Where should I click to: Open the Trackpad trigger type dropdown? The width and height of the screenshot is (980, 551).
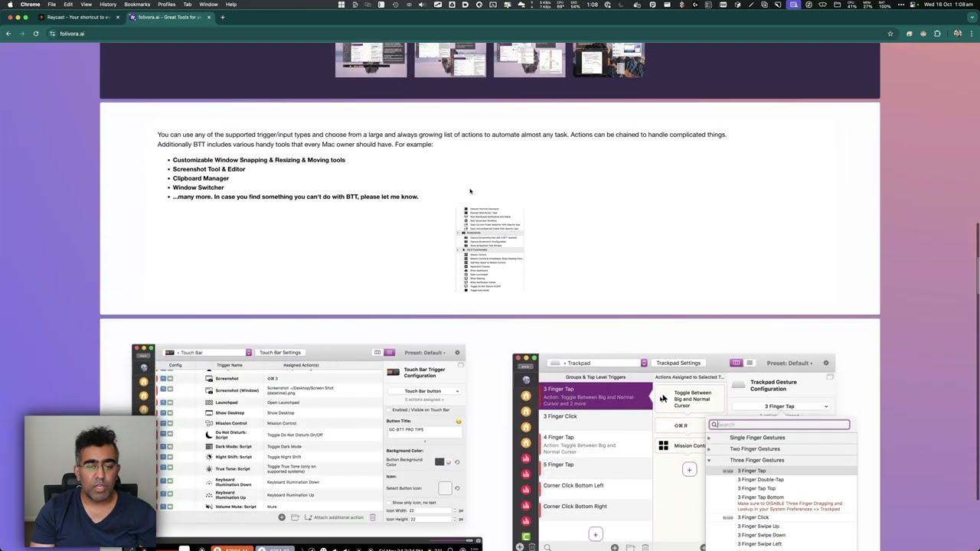599,363
